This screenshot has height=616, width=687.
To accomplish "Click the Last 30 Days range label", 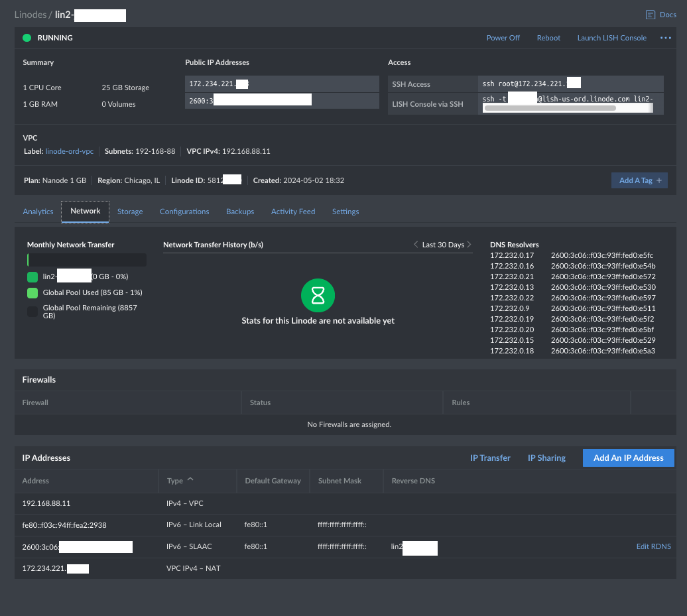I will click(x=443, y=245).
